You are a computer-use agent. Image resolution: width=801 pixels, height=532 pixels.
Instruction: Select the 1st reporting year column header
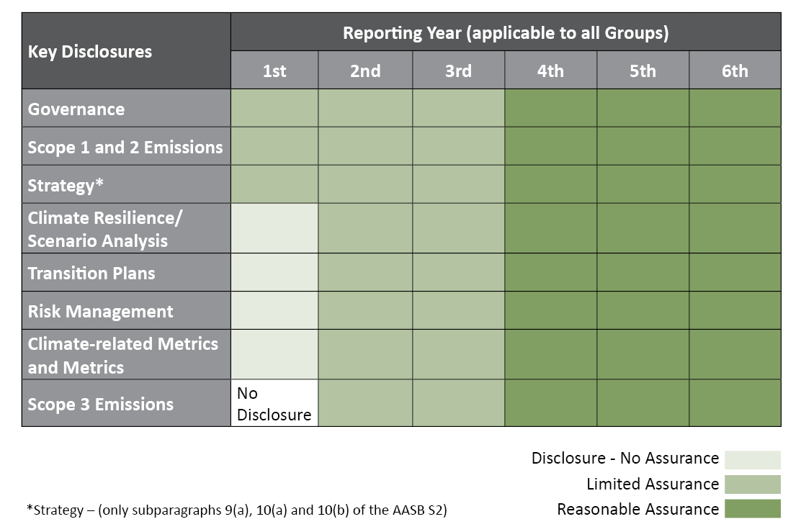point(274,70)
